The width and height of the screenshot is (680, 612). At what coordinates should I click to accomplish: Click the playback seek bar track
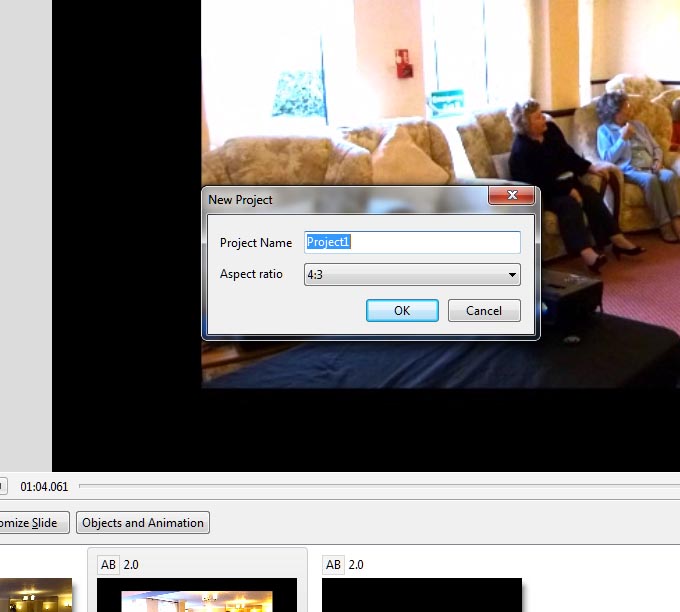380,486
